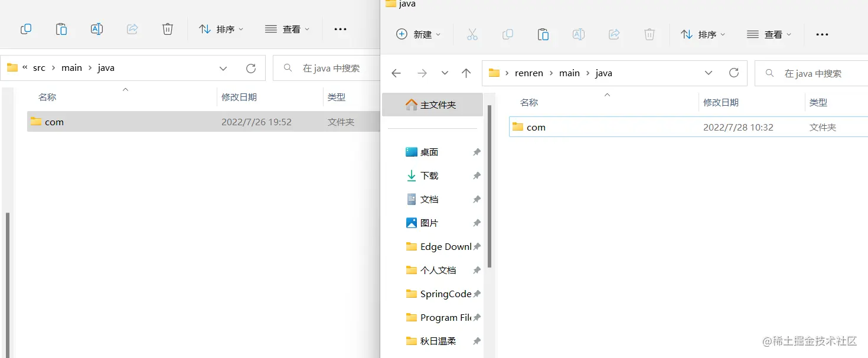Viewport: 868px width, 358px height.
Task: Open the three-dots more menu in the left window
Action: pos(340,29)
